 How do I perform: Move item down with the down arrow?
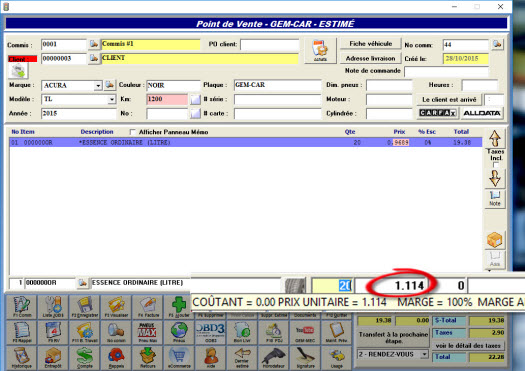coord(495,178)
